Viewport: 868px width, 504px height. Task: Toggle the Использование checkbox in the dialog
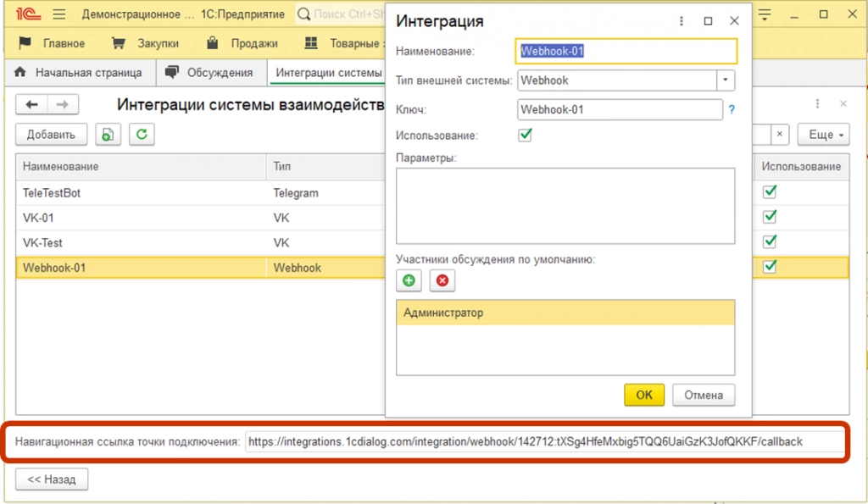click(x=525, y=135)
